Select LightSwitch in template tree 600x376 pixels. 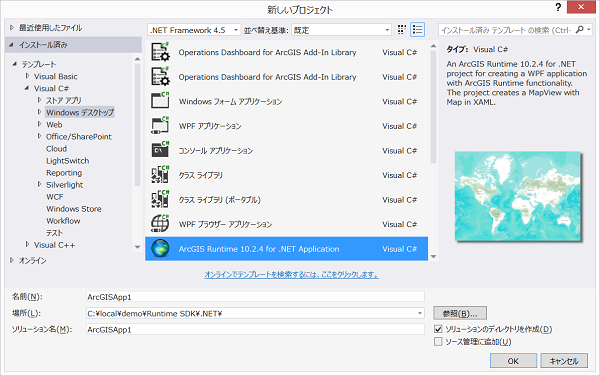[x=68, y=161]
